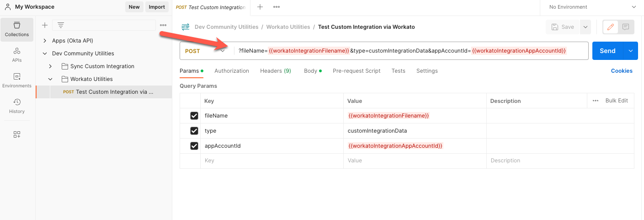
Task: Open the Send button dropdown arrow
Action: (x=631, y=51)
